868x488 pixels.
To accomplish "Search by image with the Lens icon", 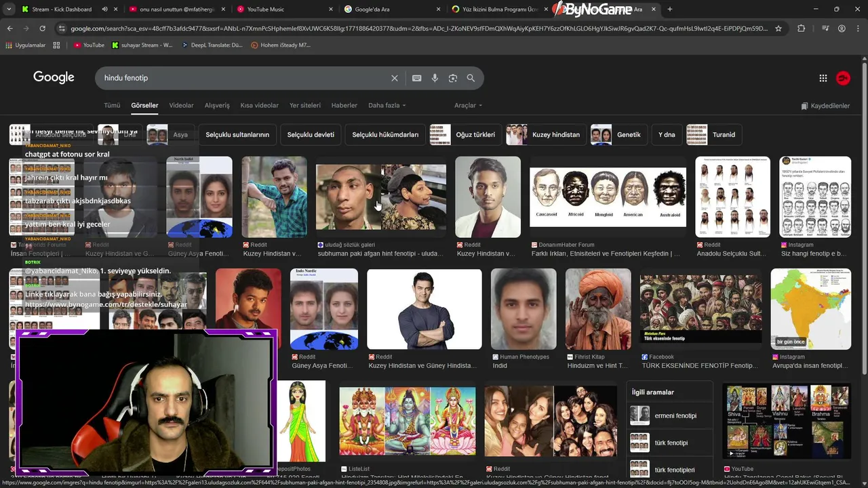I will click(x=453, y=78).
